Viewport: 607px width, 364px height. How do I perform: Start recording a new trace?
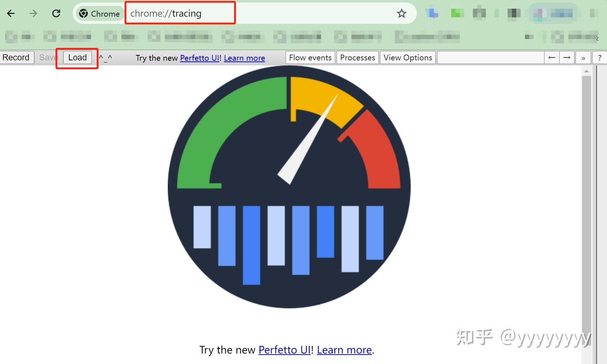(x=16, y=57)
